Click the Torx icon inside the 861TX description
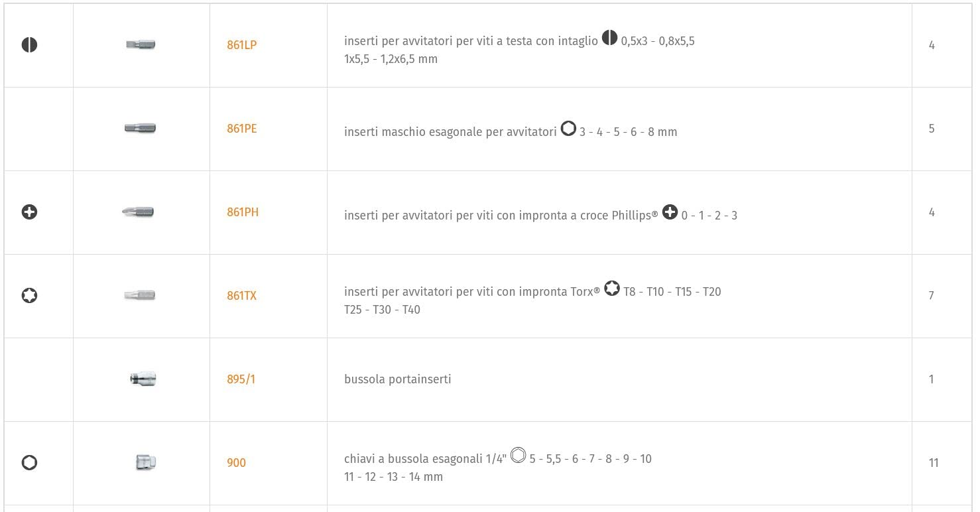The height and width of the screenshot is (512, 980). 612,289
